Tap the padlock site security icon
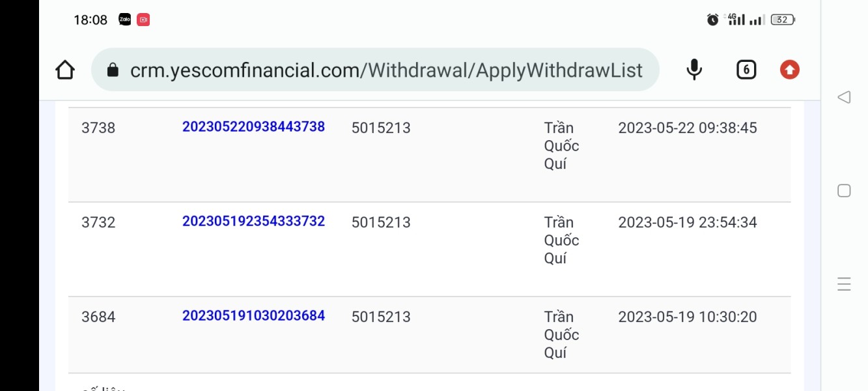 [113, 70]
